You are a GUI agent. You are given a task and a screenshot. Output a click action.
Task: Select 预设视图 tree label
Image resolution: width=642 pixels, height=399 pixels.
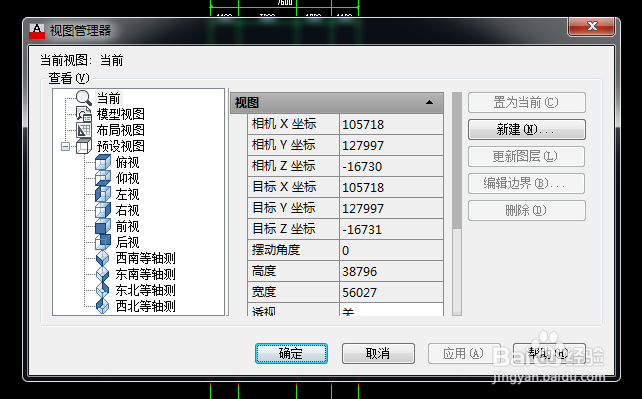pos(120,146)
